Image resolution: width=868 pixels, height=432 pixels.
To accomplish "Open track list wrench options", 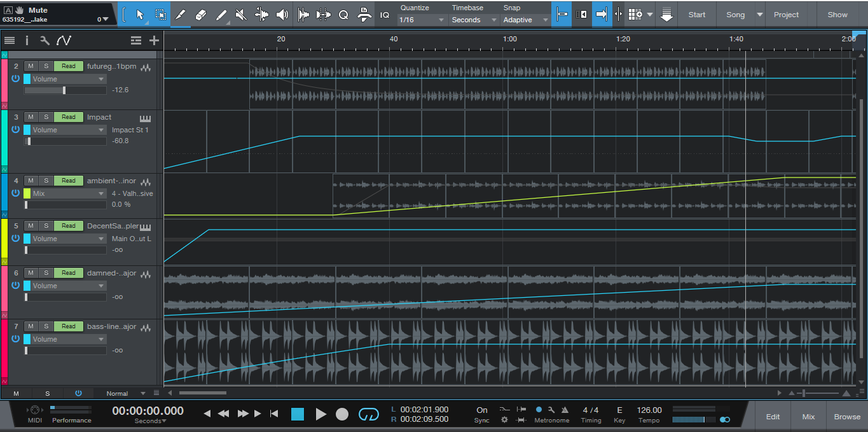I will pyautogui.click(x=45, y=41).
